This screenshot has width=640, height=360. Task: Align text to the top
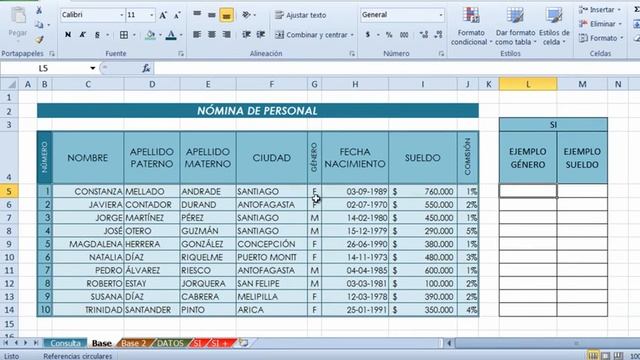pos(197,15)
